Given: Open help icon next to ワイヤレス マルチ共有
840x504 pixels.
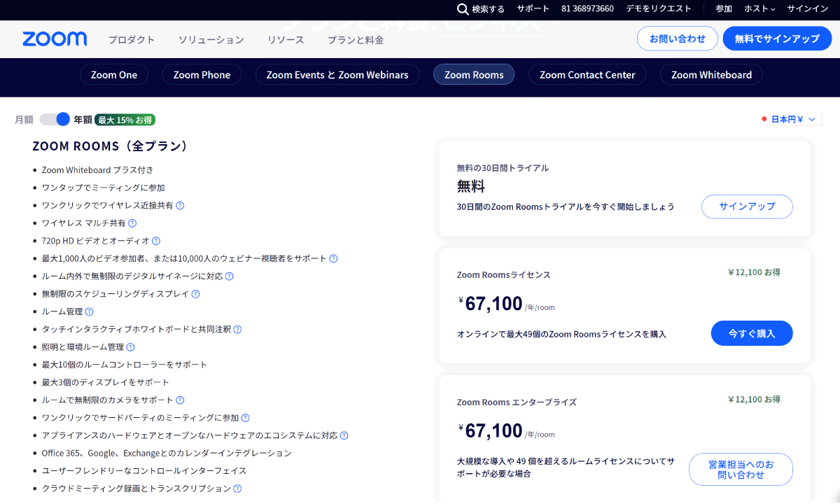Looking at the screenshot, I should [132, 223].
